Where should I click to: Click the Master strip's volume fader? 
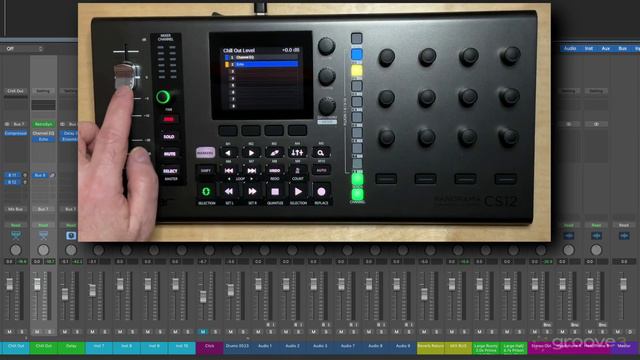(623, 284)
